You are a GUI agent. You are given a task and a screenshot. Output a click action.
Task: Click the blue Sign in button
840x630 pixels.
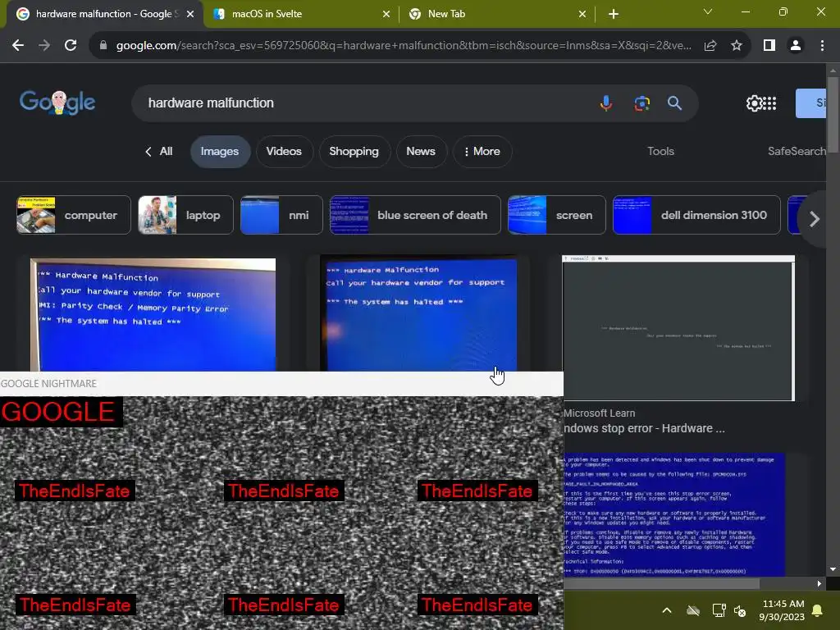[811, 103]
